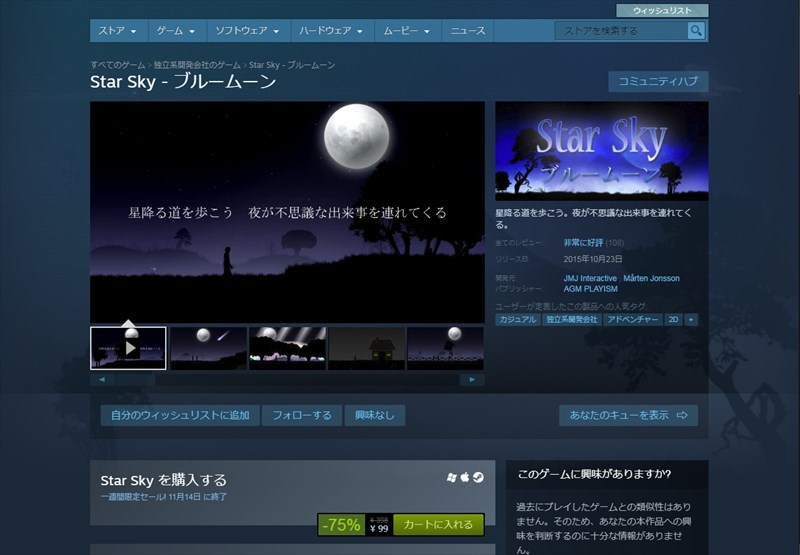Go to the ニュース tab

click(x=468, y=31)
